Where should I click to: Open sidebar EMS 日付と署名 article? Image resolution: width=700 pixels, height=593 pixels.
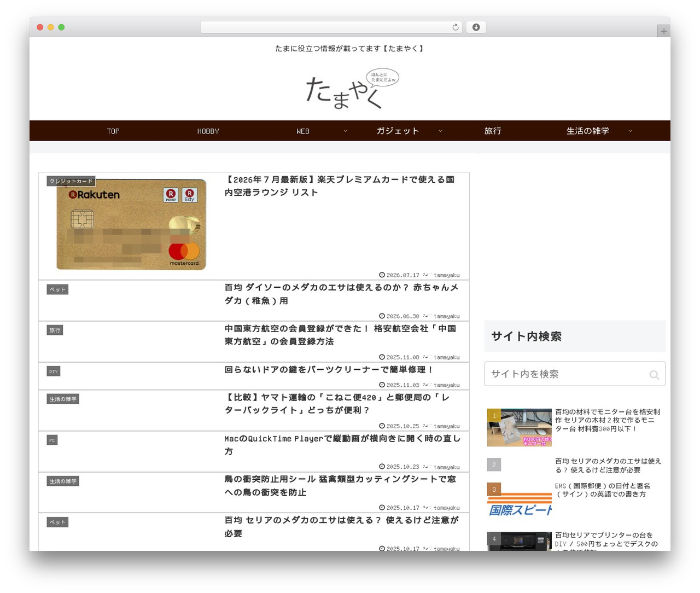603,490
